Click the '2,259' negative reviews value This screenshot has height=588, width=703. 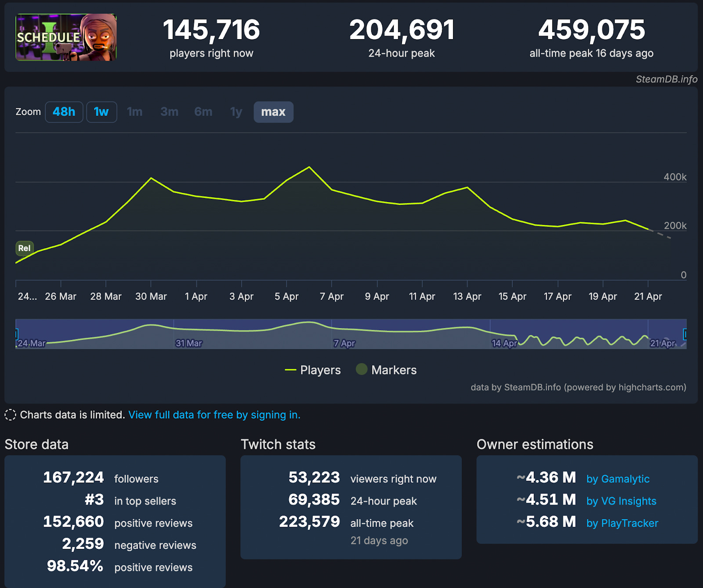[83, 544]
